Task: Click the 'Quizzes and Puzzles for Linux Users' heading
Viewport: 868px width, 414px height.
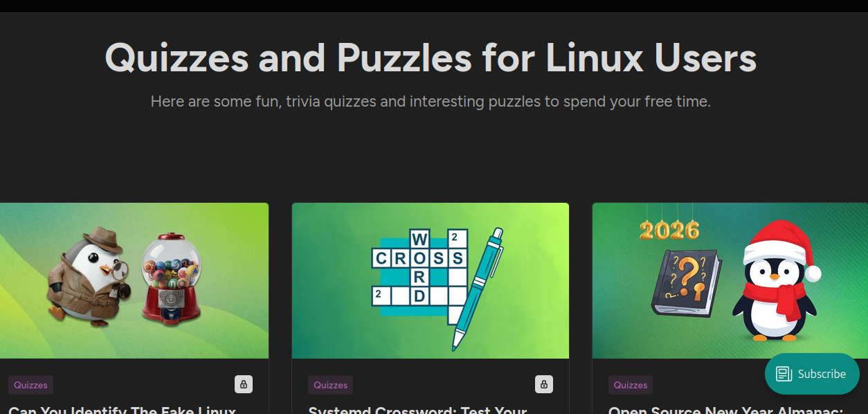Action: point(431,57)
